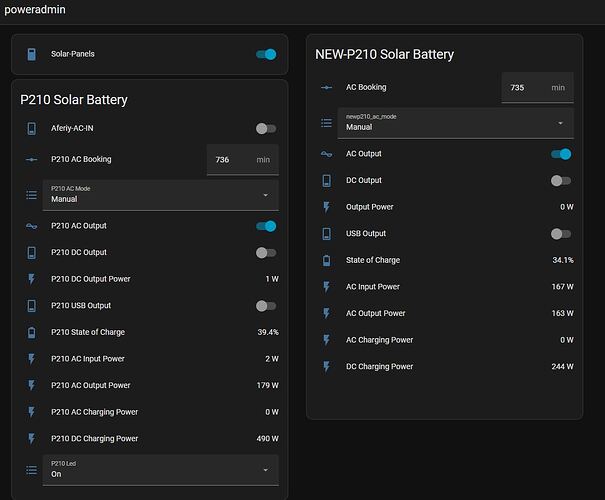The width and height of the screenshot is (605, 500).
Task: Click the P210 AC Output sine wave icon
Action: click(32, 226)
